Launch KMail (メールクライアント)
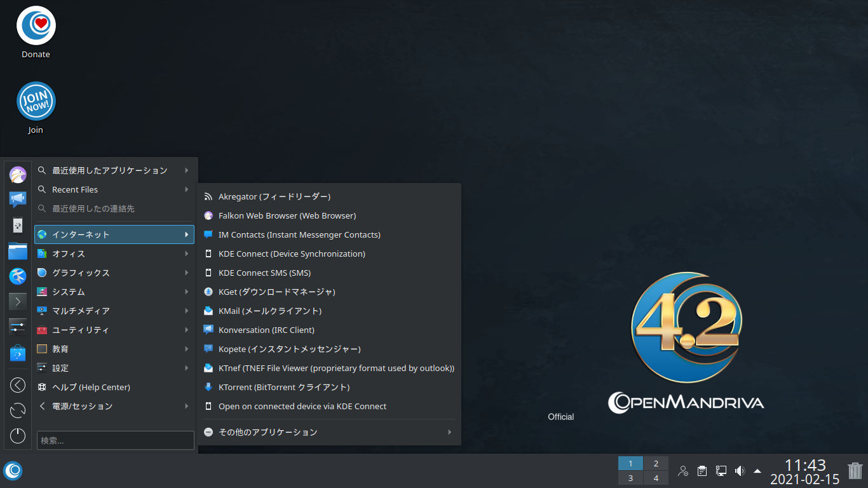Viewport: 868px width, 488px height. 329,311
